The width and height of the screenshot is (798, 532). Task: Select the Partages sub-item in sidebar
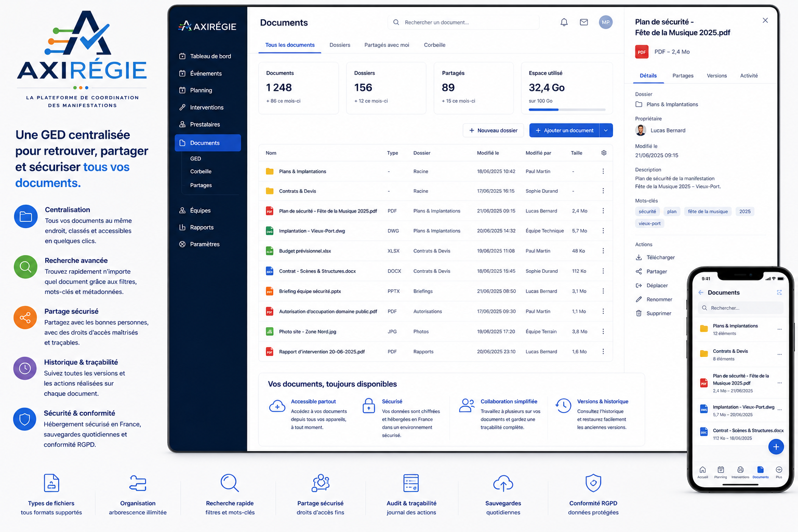click(201, 185)
